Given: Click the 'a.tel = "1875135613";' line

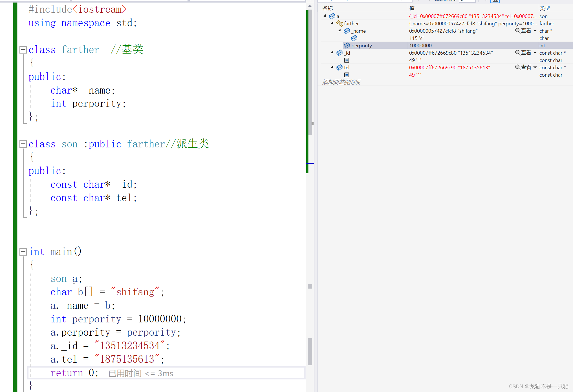Looking at the screenshot, I should (x=107, y=359).
